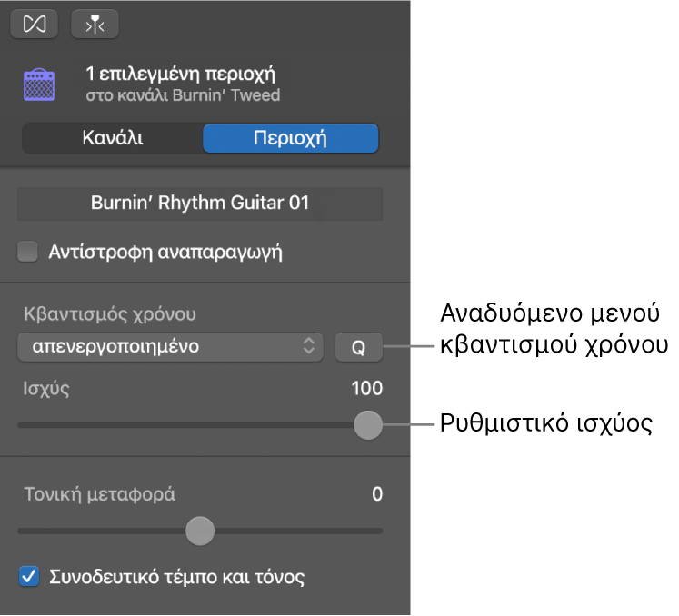Click the Burnin' Tweed amp track icon

tap(38, 84)
